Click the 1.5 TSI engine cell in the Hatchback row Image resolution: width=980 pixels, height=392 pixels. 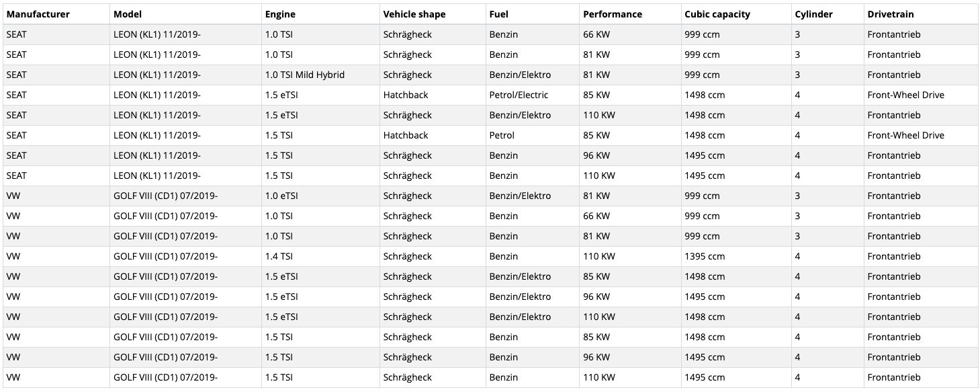coord(279,135)
